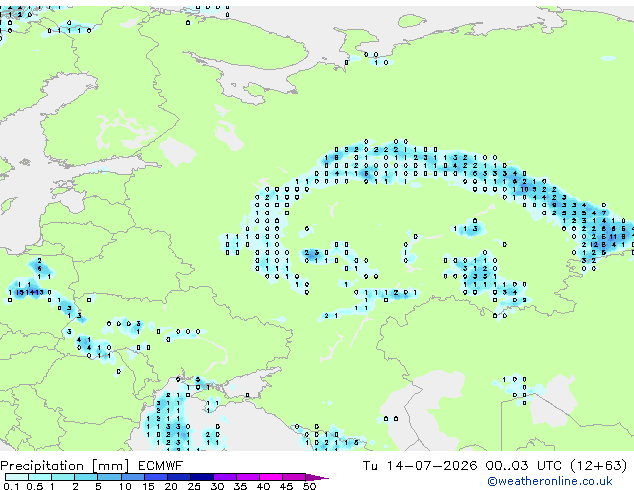
Task: Click the 'Tu 14-07-2026' date text
Action: [x=420, y=466]
